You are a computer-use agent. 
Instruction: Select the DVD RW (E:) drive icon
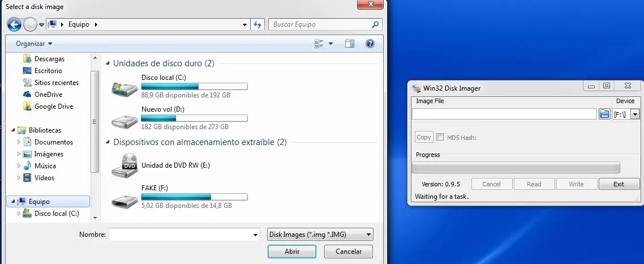124,165
